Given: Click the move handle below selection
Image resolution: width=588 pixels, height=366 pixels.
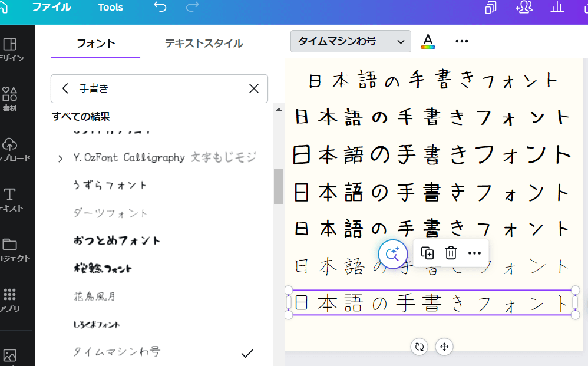Looking at the screenshot, I should tap(444, 347).
